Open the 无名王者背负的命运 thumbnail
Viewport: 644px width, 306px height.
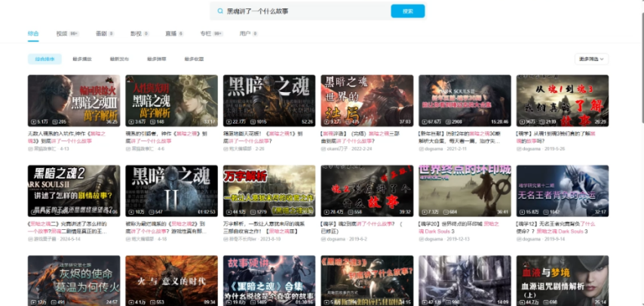(563, 191)
